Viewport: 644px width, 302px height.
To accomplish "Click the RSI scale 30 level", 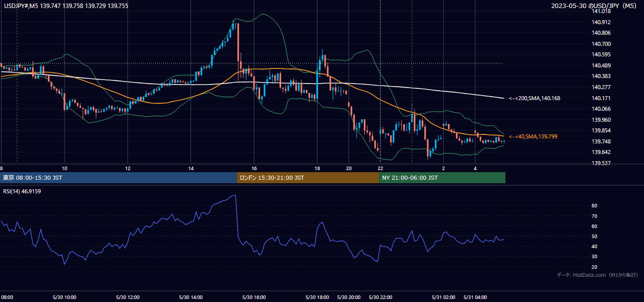I will point(595,257).
